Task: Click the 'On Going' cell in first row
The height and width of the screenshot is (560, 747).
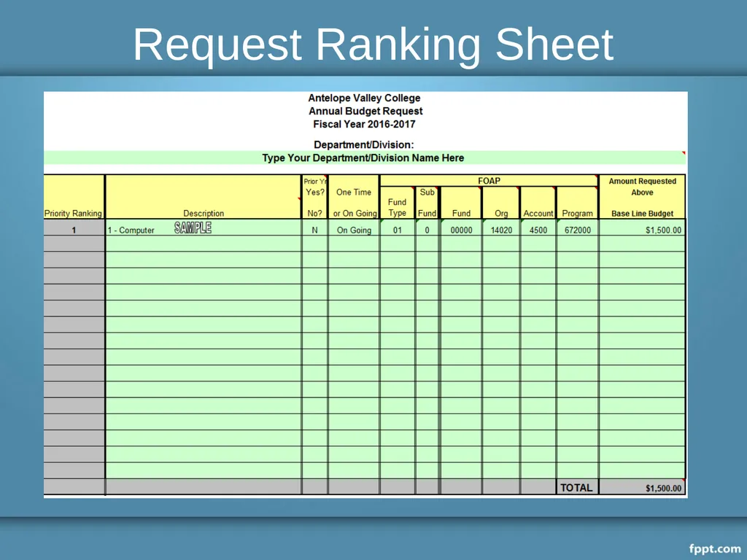Action: 354,227
